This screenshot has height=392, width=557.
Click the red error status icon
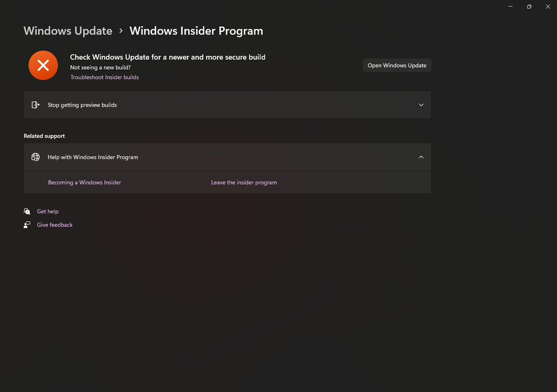43,65
